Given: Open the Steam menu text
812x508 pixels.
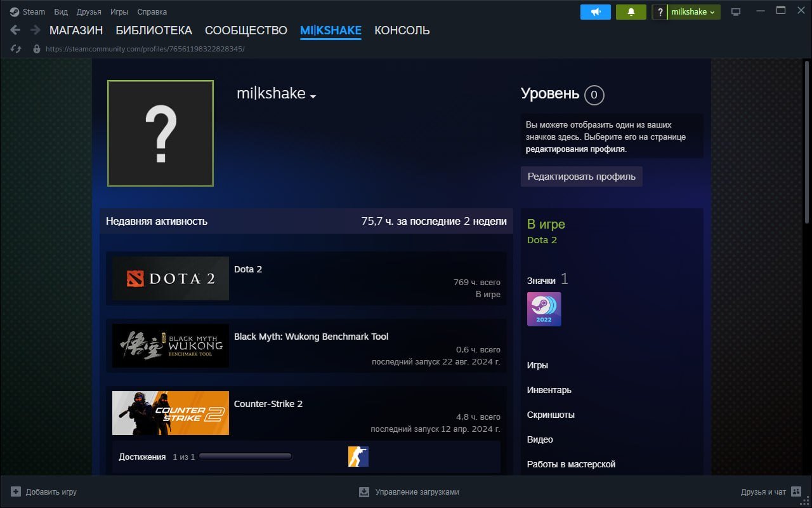Looking at the screenshot, I should [34, 12].
